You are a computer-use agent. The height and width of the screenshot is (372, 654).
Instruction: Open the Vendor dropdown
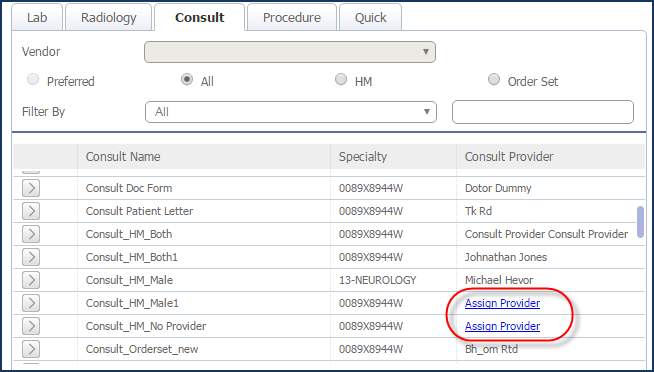(290, 52)
